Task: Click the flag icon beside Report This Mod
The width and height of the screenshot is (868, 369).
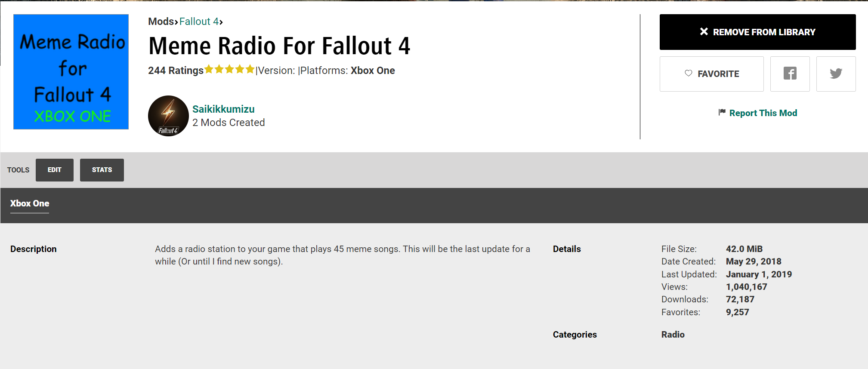Action: click(x=722, y=112)
